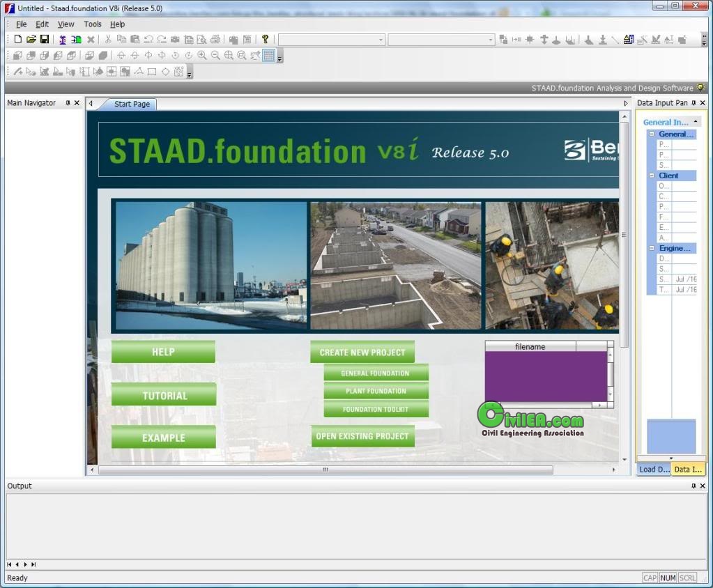Screen dimensions: 713x588
Task: Click the rotate clockwise view icon
Action: coord(188,56)
